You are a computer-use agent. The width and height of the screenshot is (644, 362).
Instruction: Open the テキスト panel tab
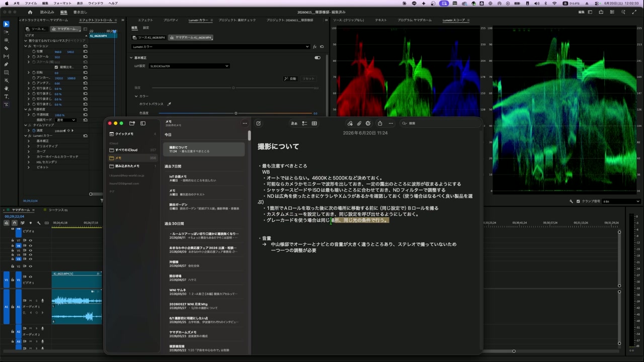coord(381,20)
